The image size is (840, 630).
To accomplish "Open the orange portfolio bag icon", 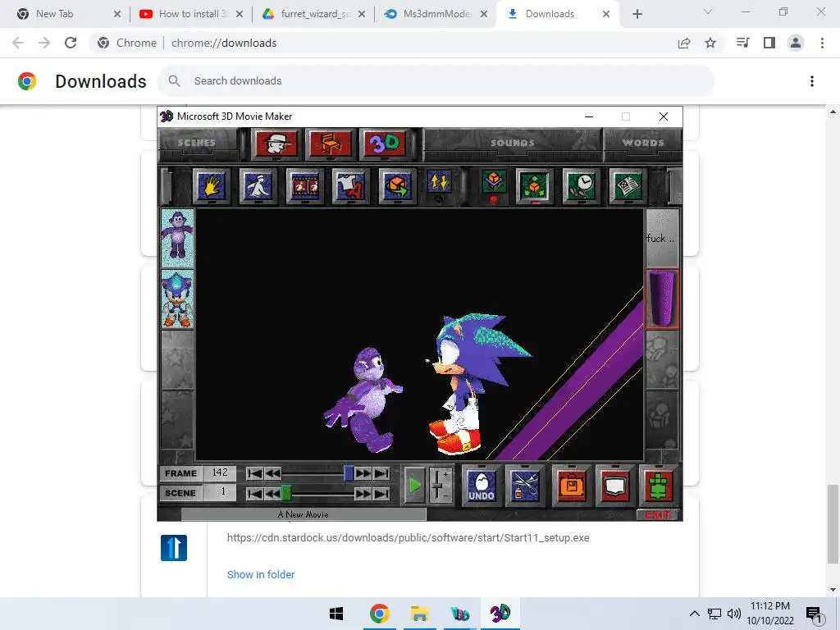I will pyautogui.click(x=571, y=486).
